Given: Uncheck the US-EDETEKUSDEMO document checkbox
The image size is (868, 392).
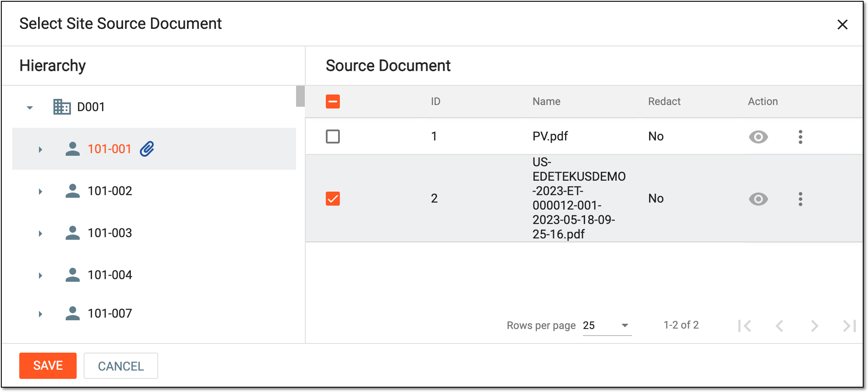Looking at the screenshot, I should pos(333,199).
